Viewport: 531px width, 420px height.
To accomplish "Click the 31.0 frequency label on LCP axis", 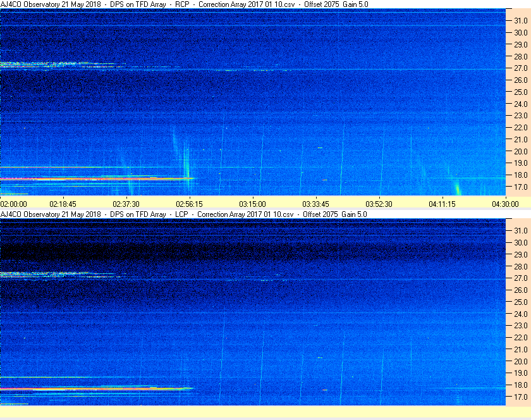I will pos(521,230).
